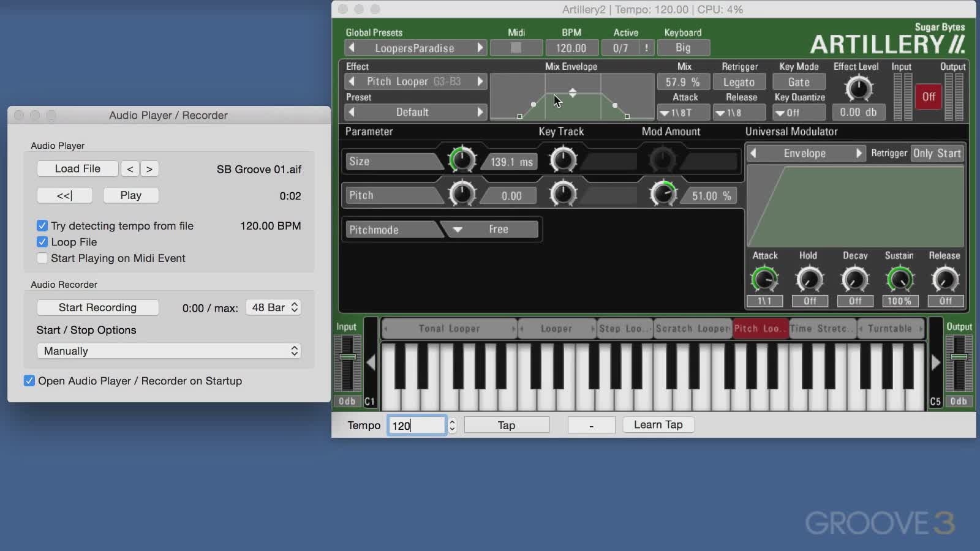Image resolution: width=980 pixels, height=551 pixels.
Task: Click the BPM 120.00 value box
Action: (571, 48)
